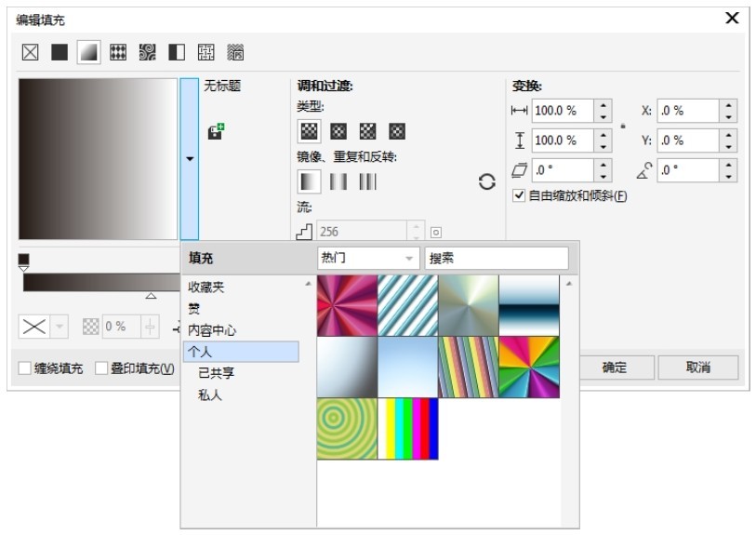Click the width 100.0 % field
The image size is (756, 535).
click(563, 111)
